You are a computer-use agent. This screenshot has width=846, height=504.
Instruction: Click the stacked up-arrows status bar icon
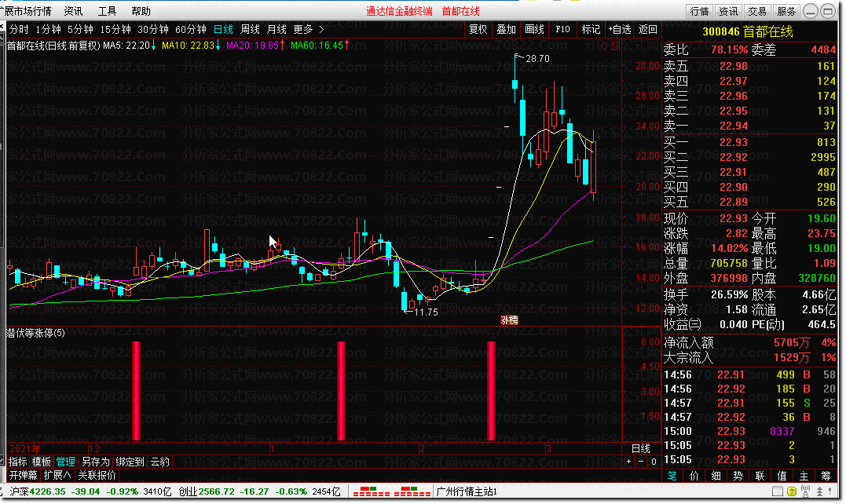[x=819, y=491]
